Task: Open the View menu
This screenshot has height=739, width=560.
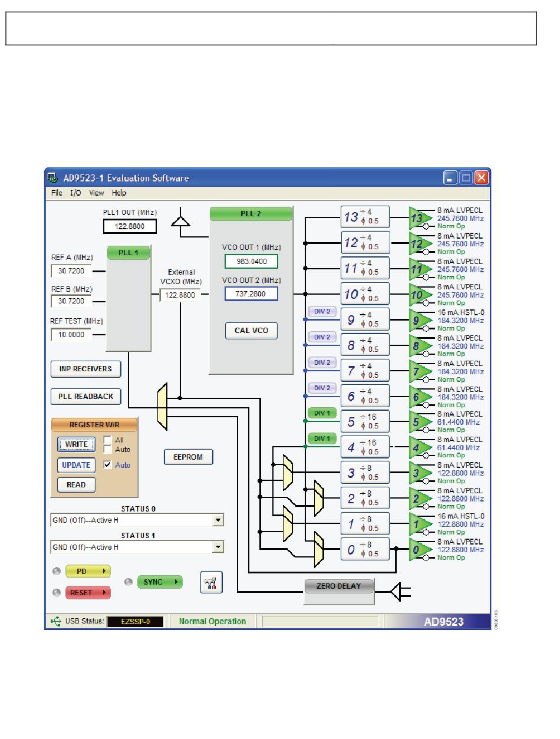Action: 96,193
